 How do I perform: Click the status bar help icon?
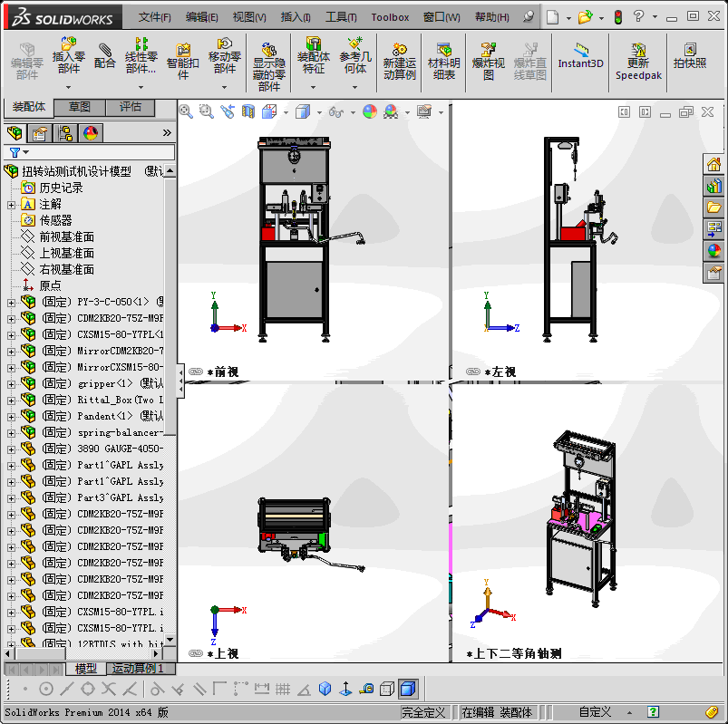point(654,712)
